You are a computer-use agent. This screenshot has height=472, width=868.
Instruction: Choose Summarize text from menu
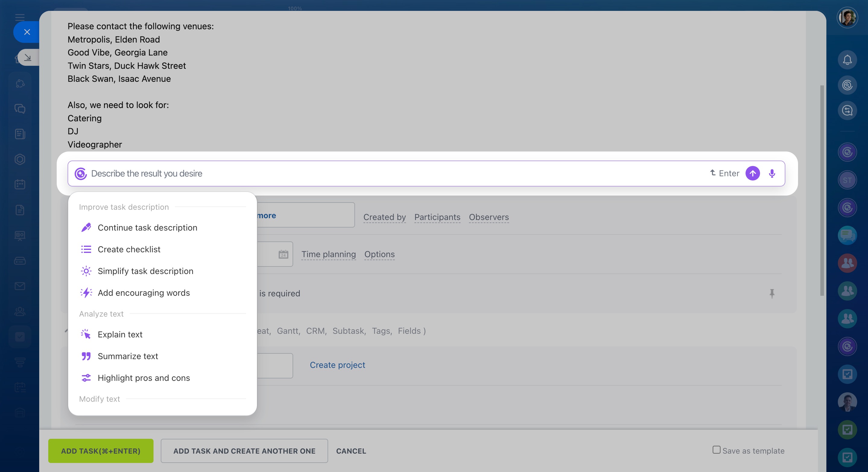[x=128, y=356]
